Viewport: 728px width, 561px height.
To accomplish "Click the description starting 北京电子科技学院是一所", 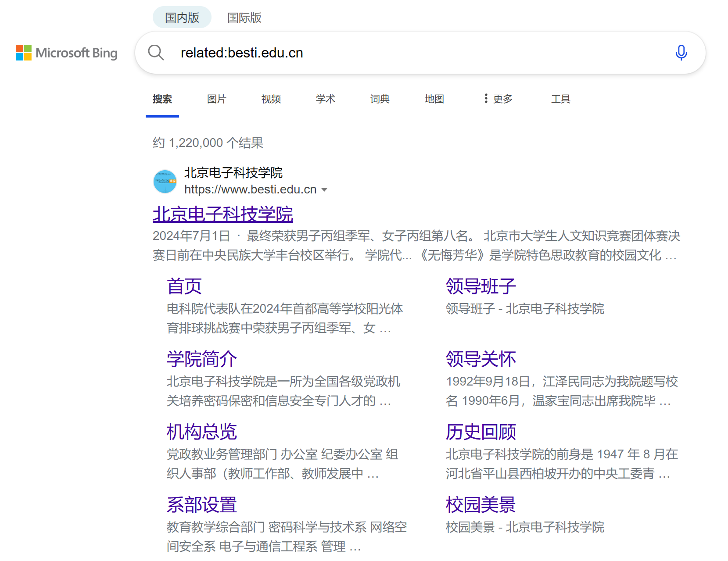I will pos(283,391).
